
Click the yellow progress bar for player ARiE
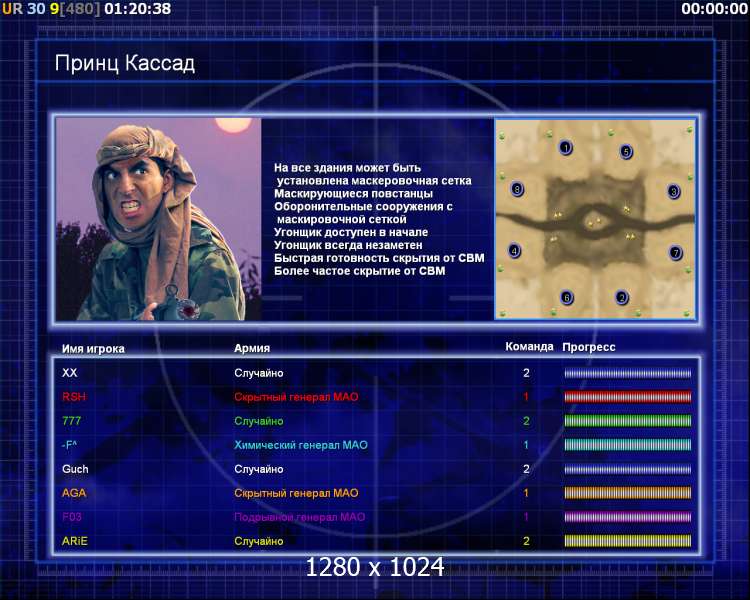pos(628,541)
